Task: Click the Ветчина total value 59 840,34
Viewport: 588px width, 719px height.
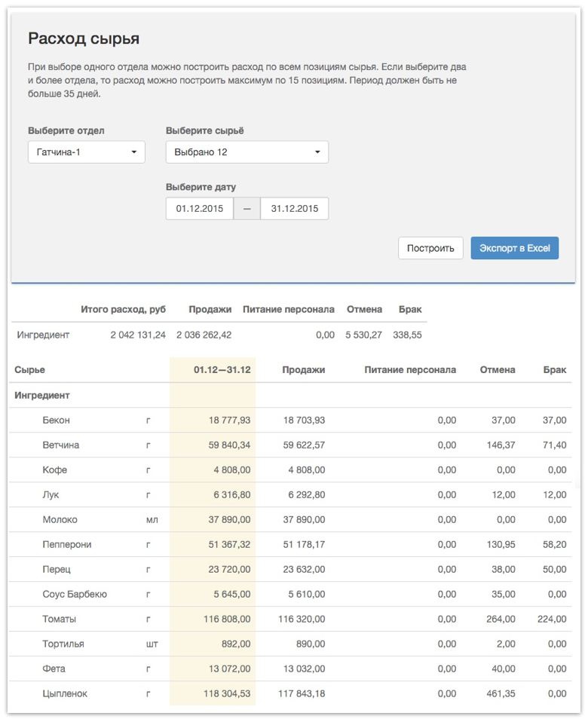Action: 229,445
